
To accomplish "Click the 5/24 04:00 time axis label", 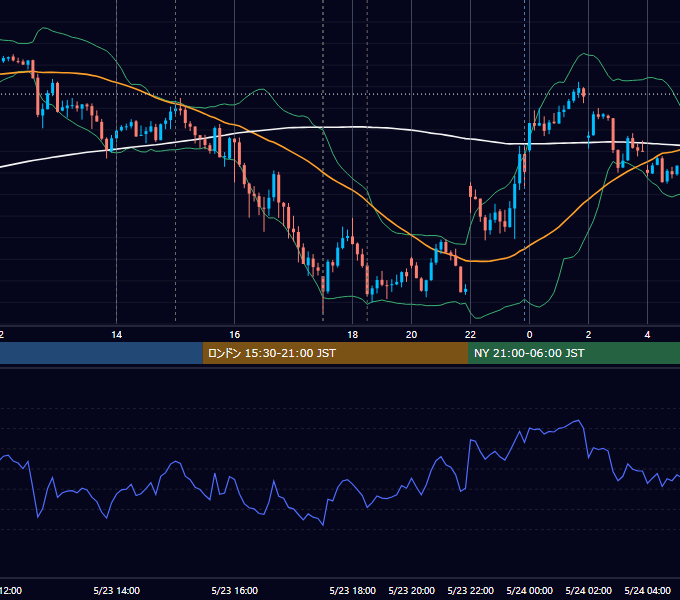I will pyautogui.click(x=647, y=590).
